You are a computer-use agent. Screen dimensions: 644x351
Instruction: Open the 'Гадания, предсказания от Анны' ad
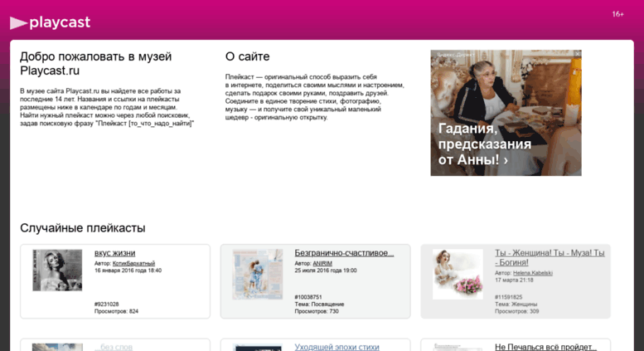click(x=506, y=113)
